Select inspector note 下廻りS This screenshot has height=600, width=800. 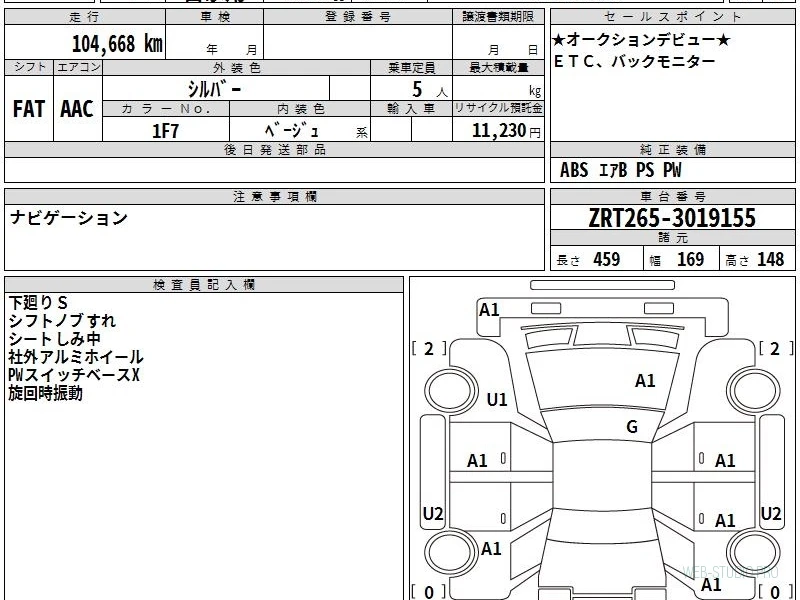click(38, 303)
